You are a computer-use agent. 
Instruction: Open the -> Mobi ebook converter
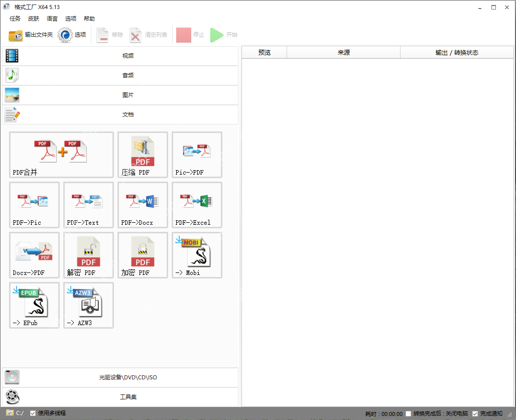(196, 255)
